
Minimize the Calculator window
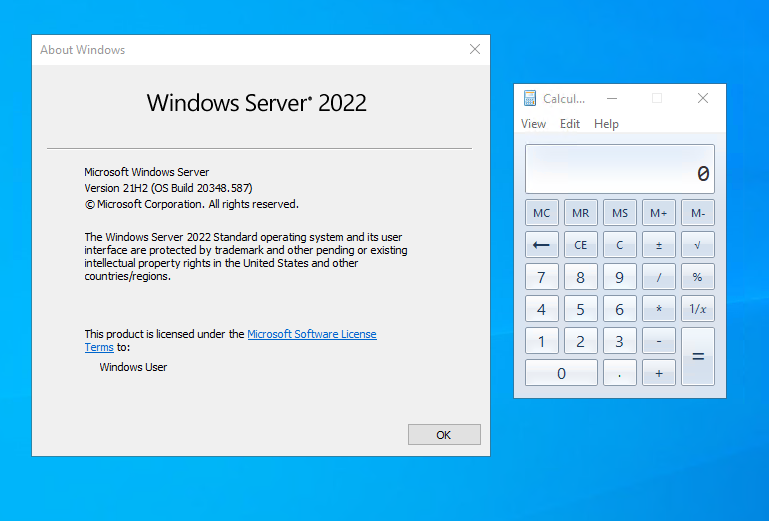(x=612, y=99)
